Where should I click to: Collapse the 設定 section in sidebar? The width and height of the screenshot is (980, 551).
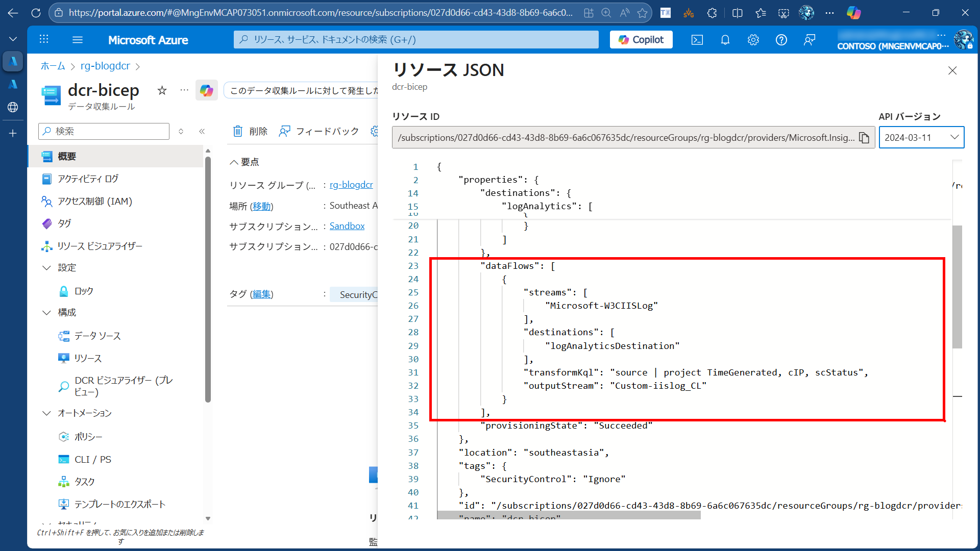tap(47, 267)
